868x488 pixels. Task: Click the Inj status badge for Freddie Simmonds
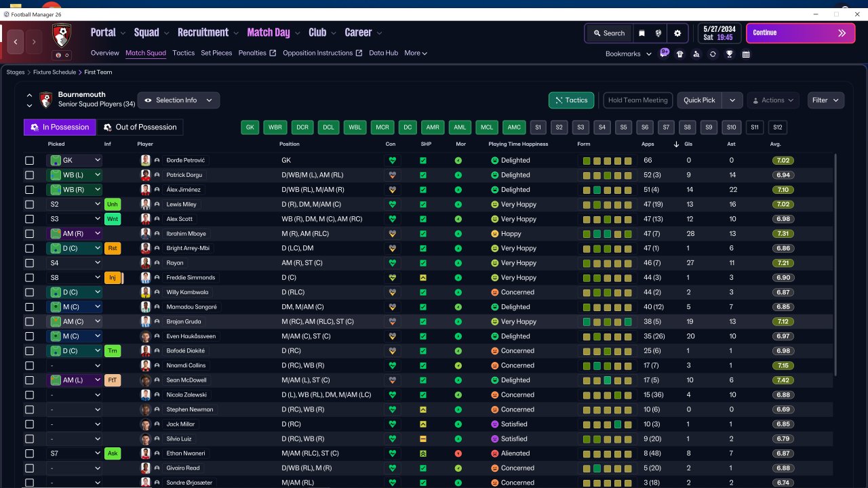113,277
